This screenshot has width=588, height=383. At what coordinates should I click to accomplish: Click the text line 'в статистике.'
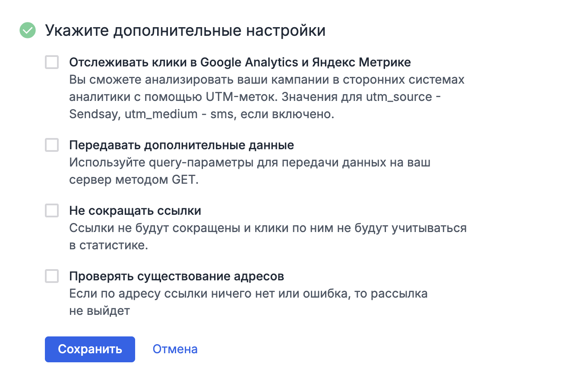(x=109, y=245)
